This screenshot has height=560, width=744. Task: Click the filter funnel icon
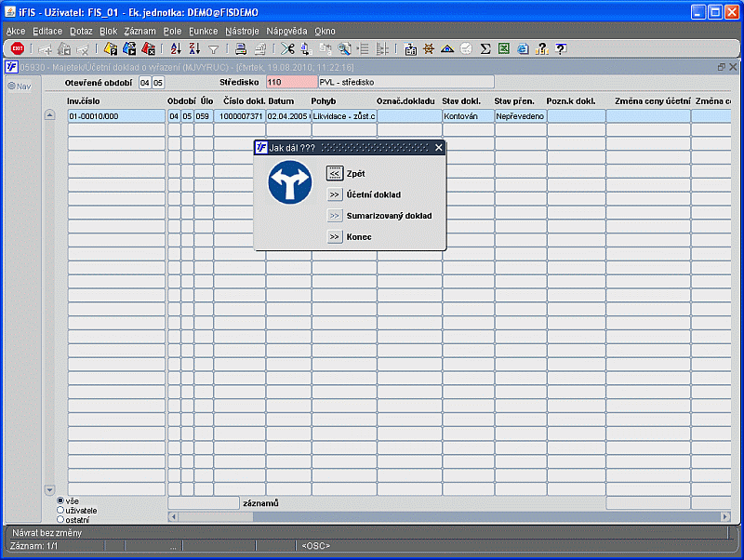click(214, 49)
